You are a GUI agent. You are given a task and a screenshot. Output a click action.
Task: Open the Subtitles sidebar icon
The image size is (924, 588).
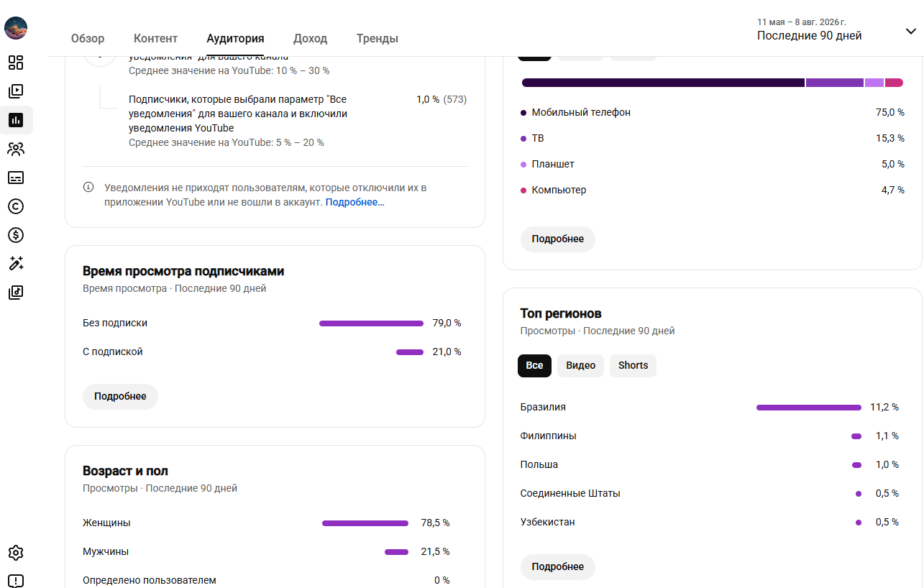click(16, 178)
